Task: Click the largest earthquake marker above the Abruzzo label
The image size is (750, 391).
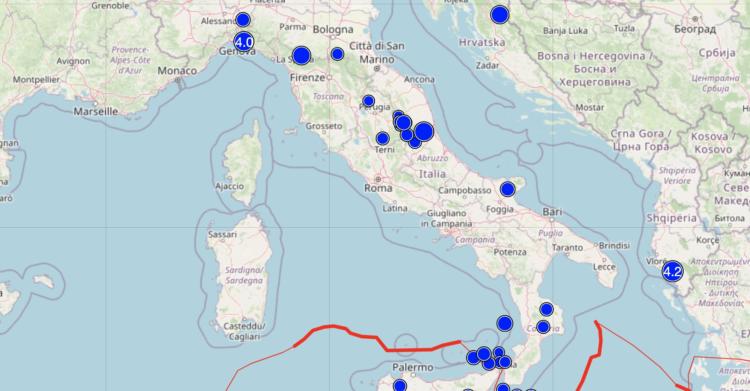Action: [x=424, y=132]
